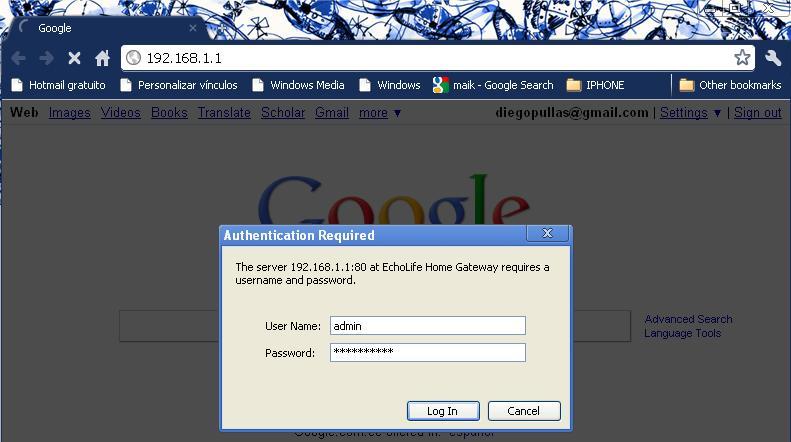The width and height of the screenshot is (791, 442).
Task: Stop loading with the X icon
Action: [x=74, y=59]
